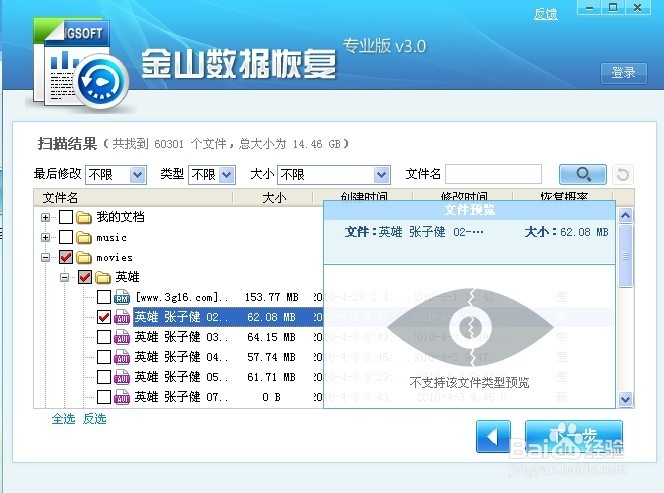Click the 我的文档 folder icon
Screen dimensions: 664x493
click(84, 217)
